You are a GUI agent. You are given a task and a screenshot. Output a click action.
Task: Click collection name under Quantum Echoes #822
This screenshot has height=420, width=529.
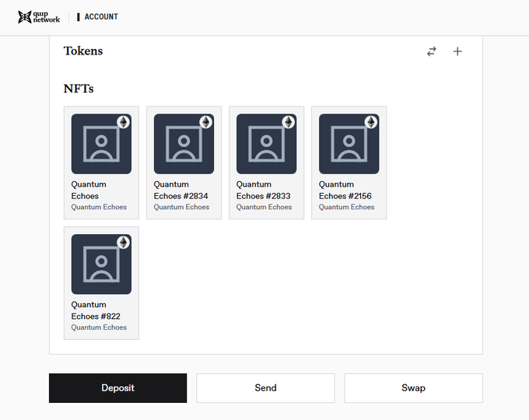click(99, 327)
